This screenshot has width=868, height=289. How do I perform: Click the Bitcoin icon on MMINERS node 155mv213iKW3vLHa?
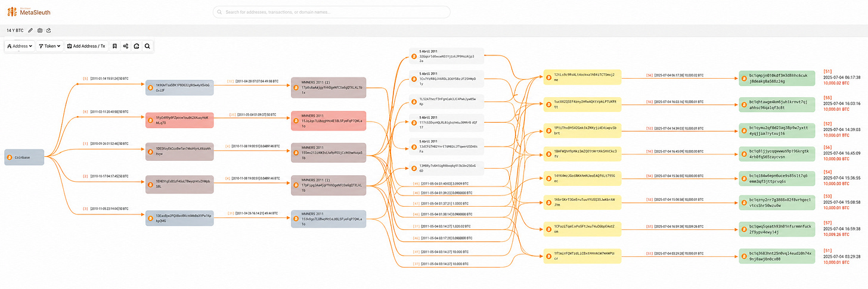pyautogui.click(x=296, y=153)
